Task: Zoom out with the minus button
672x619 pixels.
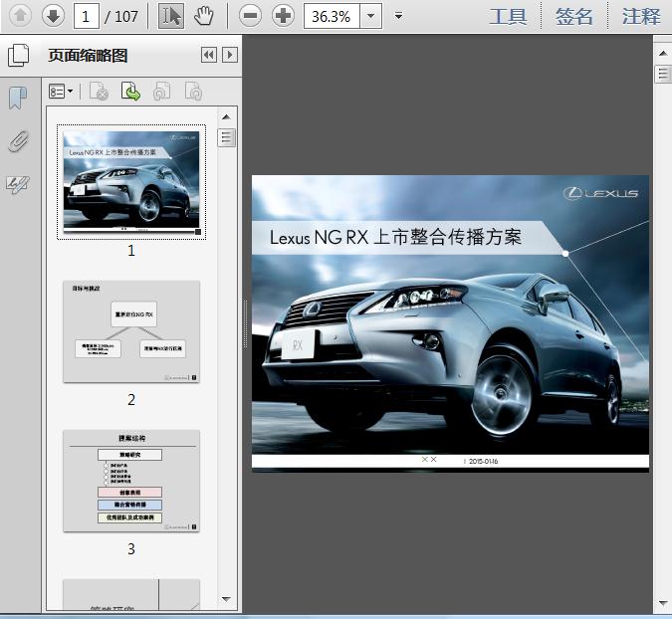Action: tap(251, 16)
